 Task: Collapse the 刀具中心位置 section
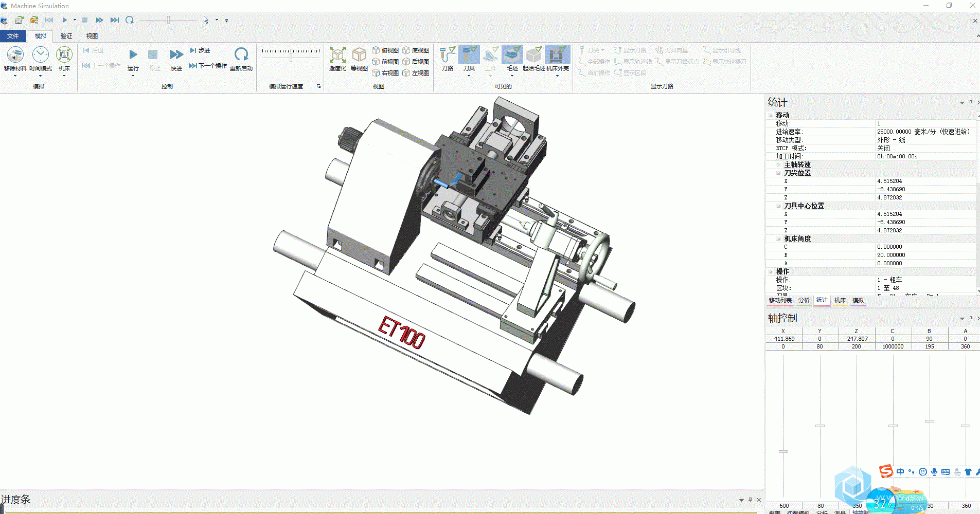pyautogui.click(x=778, y=206)
